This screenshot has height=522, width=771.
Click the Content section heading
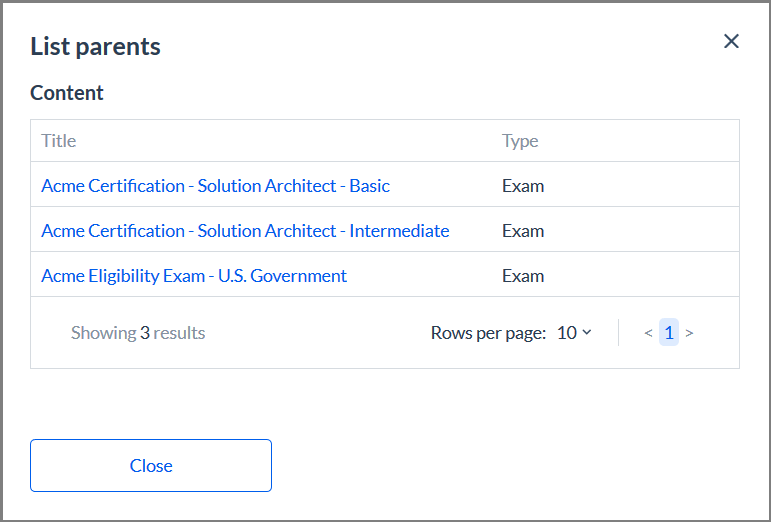click(x=67, y=93)
